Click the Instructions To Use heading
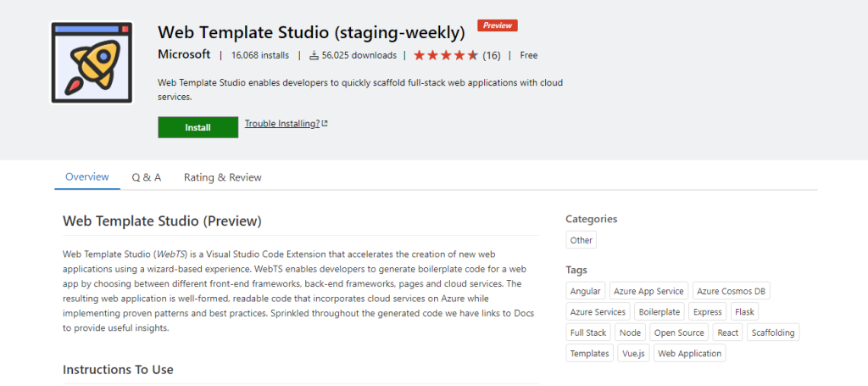Viewport: 868px width, 386px height. pos(118,369)
